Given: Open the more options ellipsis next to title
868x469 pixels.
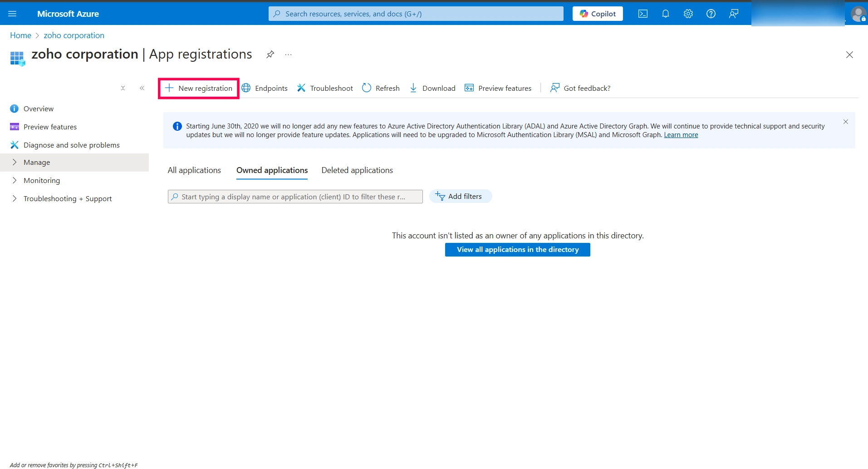Looking at the screenshot, I should (x=288, y=54).
